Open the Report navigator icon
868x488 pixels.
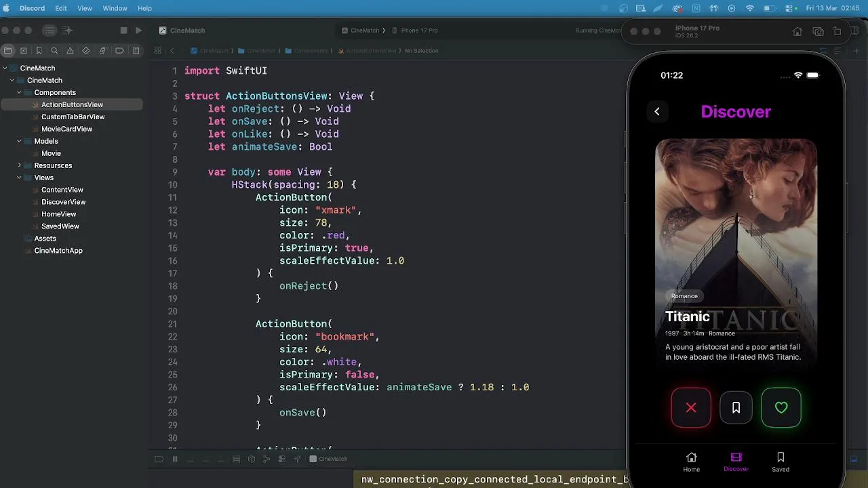click(136, 51)
